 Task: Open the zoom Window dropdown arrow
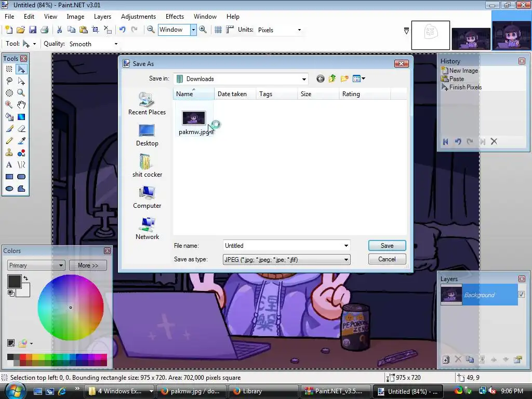[x=193, y=30]
